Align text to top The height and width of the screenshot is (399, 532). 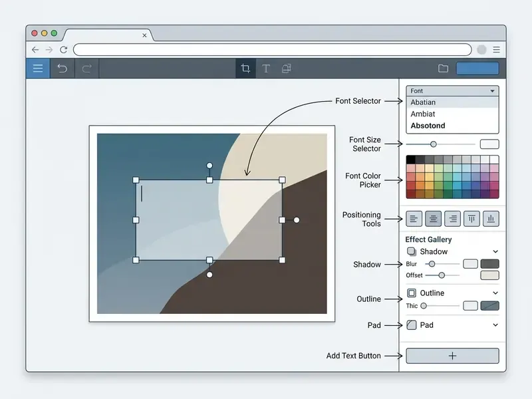pyautogui.click(x=471, y=219)
